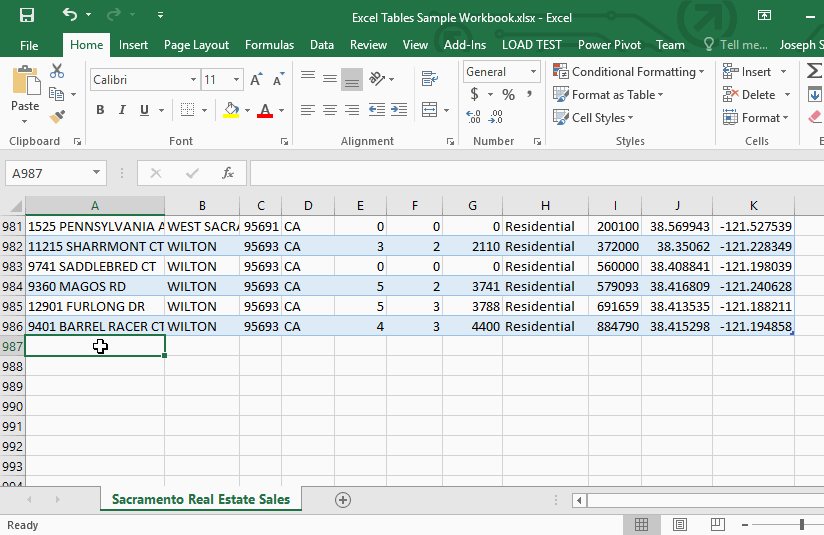Click Merge & Center icon
This screenshot has width=824, height=535.
click(430, 110)
